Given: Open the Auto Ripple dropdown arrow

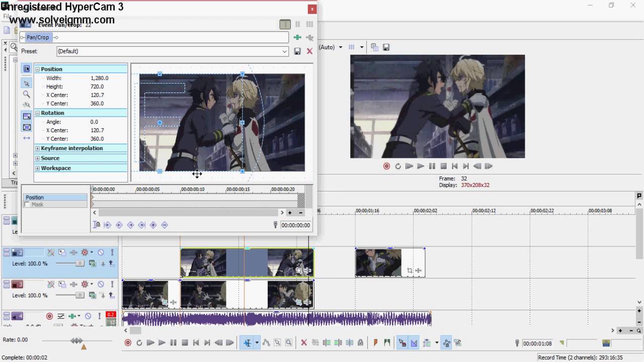Looking at the screenshot, I should point(436,343).
